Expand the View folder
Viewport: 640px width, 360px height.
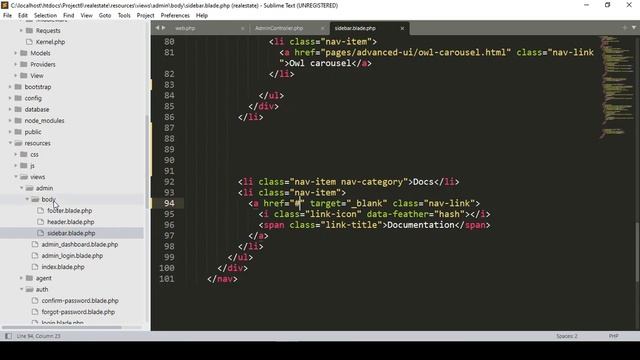[16, 76]
